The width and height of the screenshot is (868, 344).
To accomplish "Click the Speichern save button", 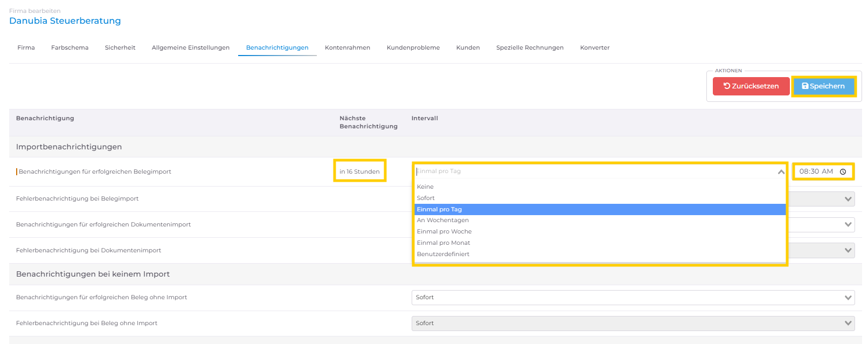I will click(x=823, y=86).
